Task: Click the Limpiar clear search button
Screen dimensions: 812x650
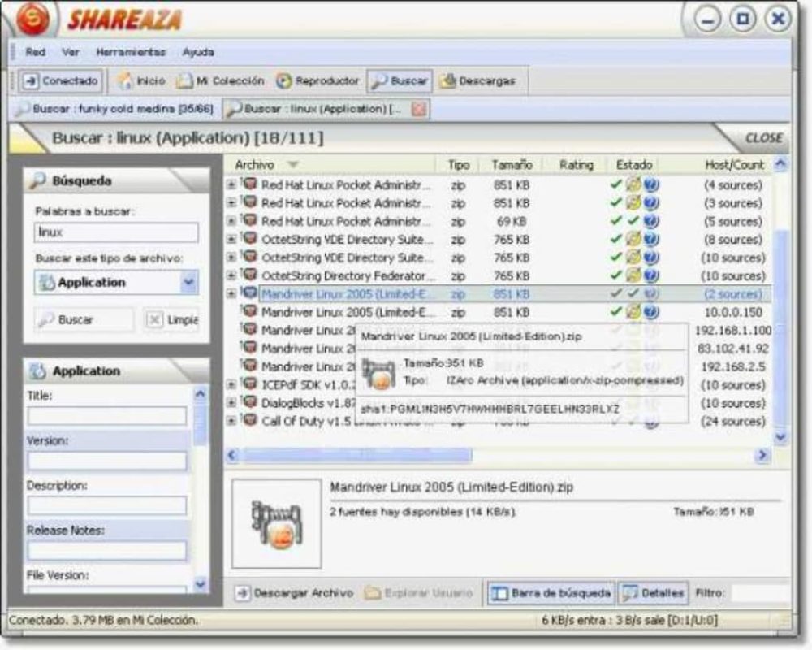Action: coord(171,319)
